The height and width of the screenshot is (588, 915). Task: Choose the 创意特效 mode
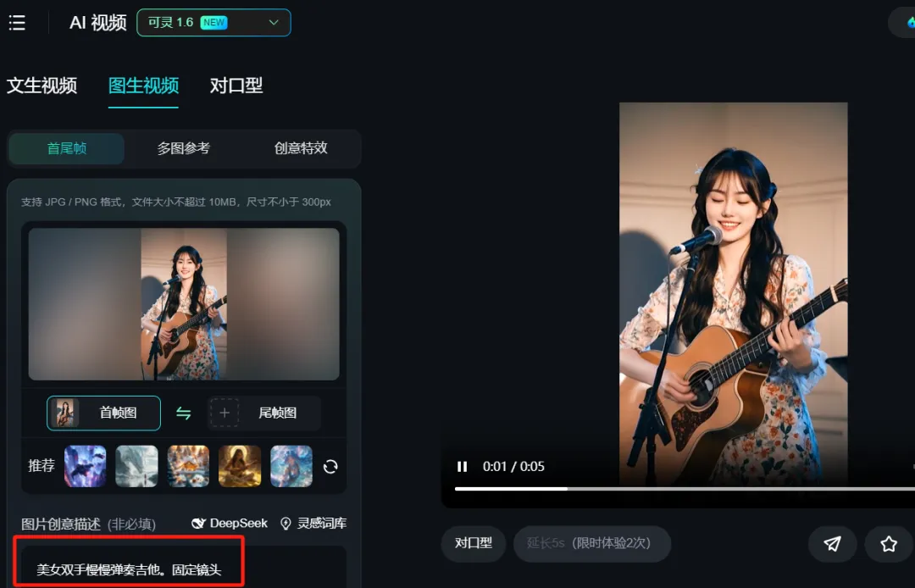[x=301, y=148]
